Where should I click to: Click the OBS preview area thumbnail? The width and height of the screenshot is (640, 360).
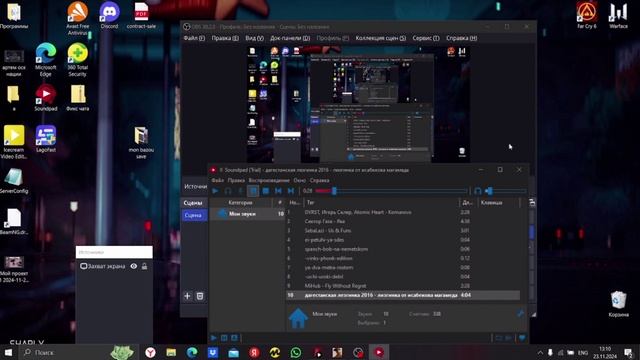(x=359, y=104)
